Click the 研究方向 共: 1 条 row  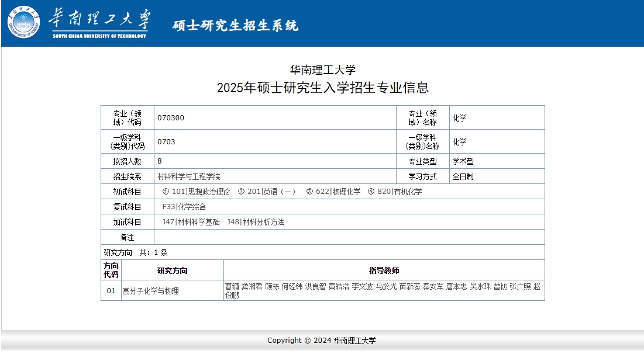[323, 252]
